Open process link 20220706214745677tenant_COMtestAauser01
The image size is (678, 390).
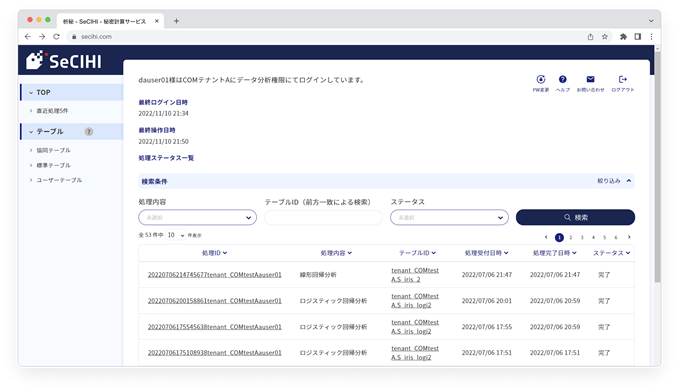coord(214,275)
